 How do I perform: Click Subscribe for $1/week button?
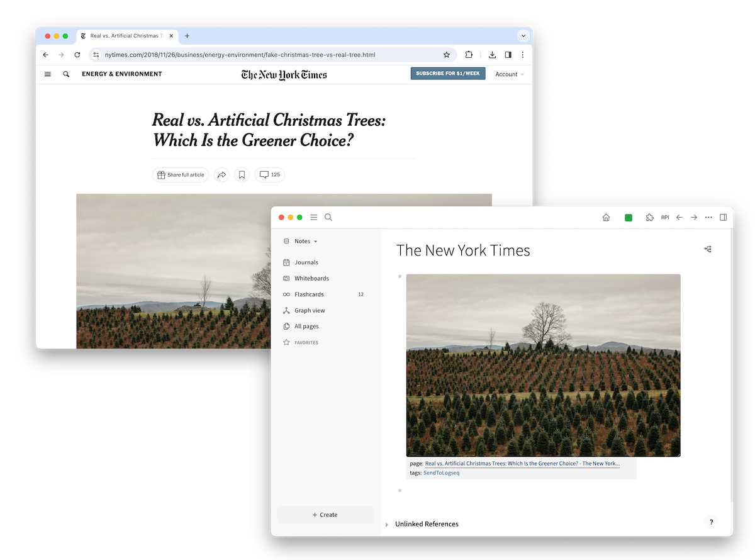tap(448, 74)
